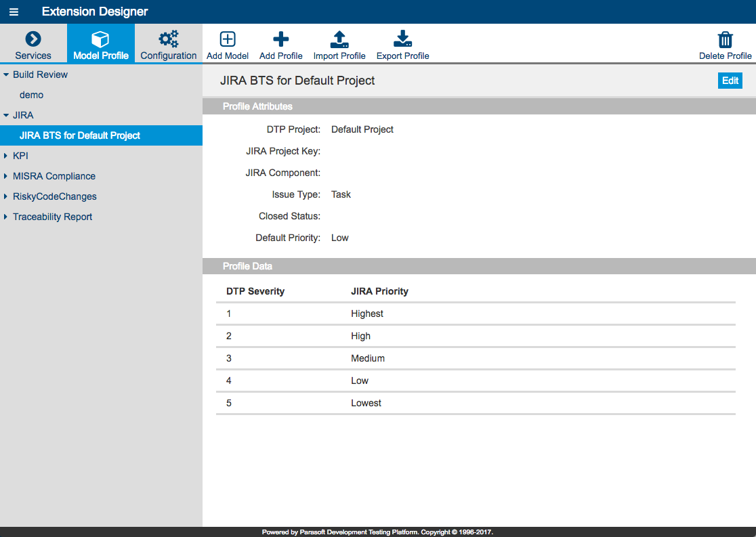Click the Delete Profile label
Image resolution: width=756 pixels, height=537 pixels.
click(725, 56)
